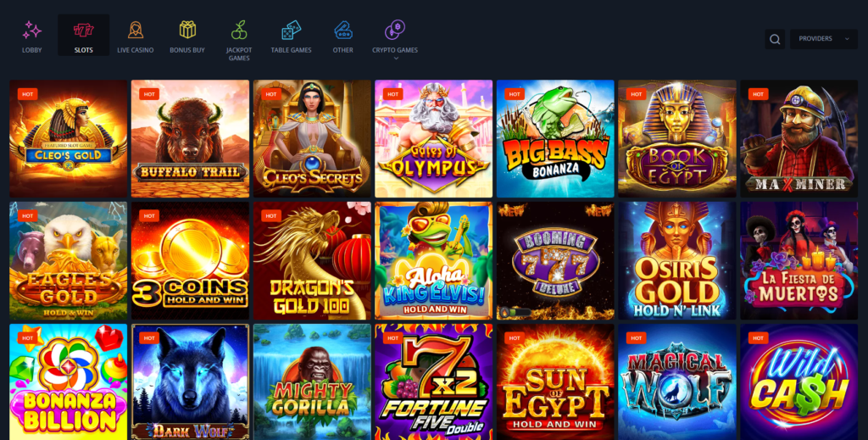Open the Other category ticket icon
The width and height of the screenshot is (868, 440).
pyautogui.click(x=343, y=30)
